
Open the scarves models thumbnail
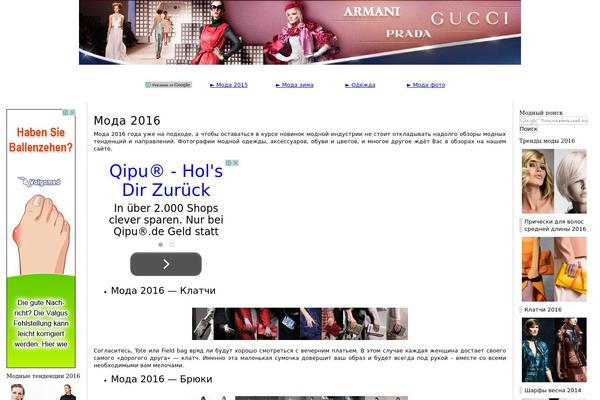click(554, 350)
